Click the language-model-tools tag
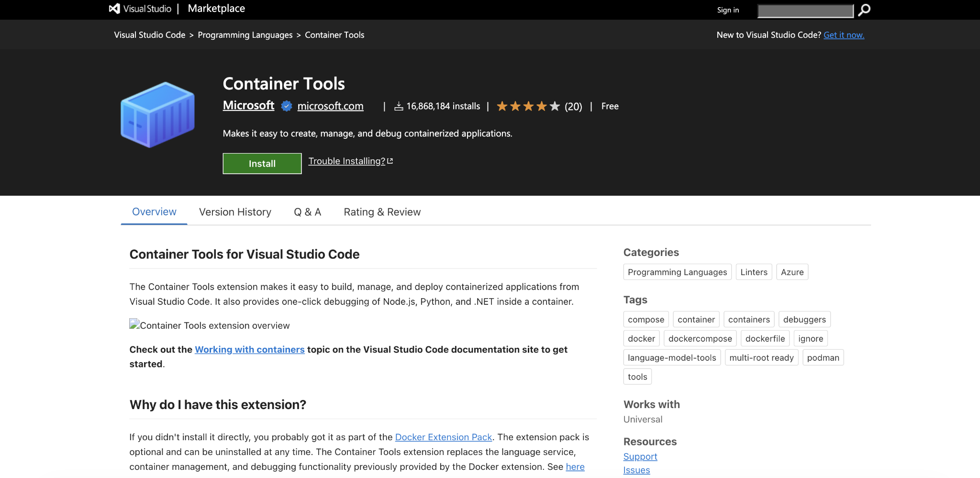The image size is (980, 478). [672, 358]
